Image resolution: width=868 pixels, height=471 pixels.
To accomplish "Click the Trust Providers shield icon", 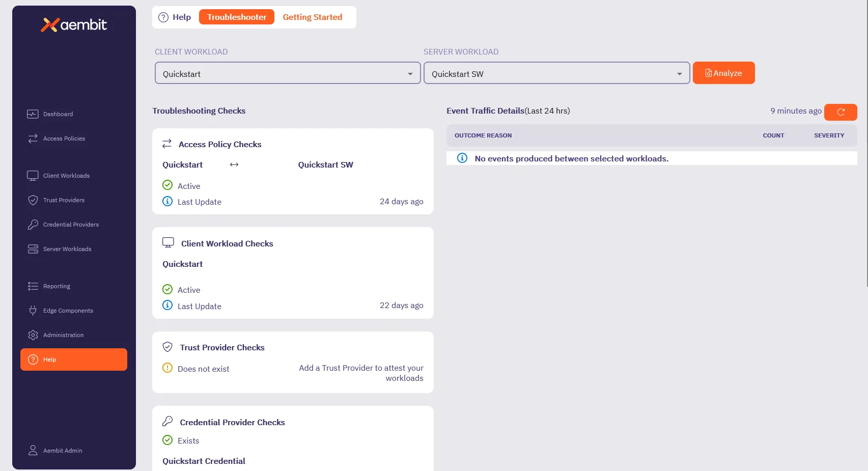I will pos(33,200).
